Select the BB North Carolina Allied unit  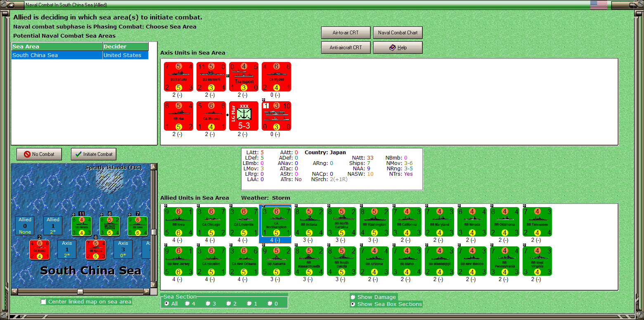coord(342,222)
